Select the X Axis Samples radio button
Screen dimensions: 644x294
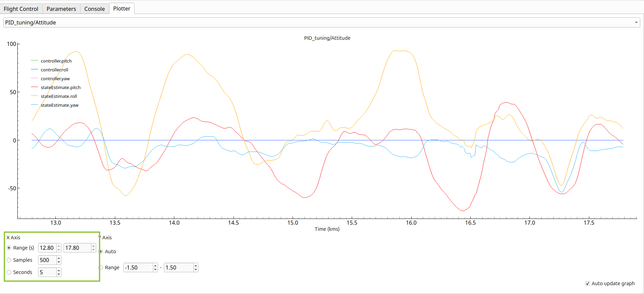(x=9, y=260)
